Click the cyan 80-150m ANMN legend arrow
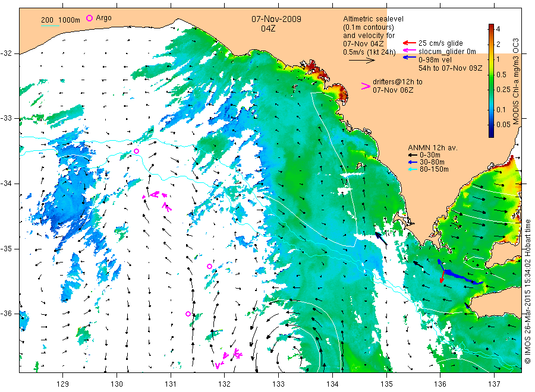 coord(413,169)
